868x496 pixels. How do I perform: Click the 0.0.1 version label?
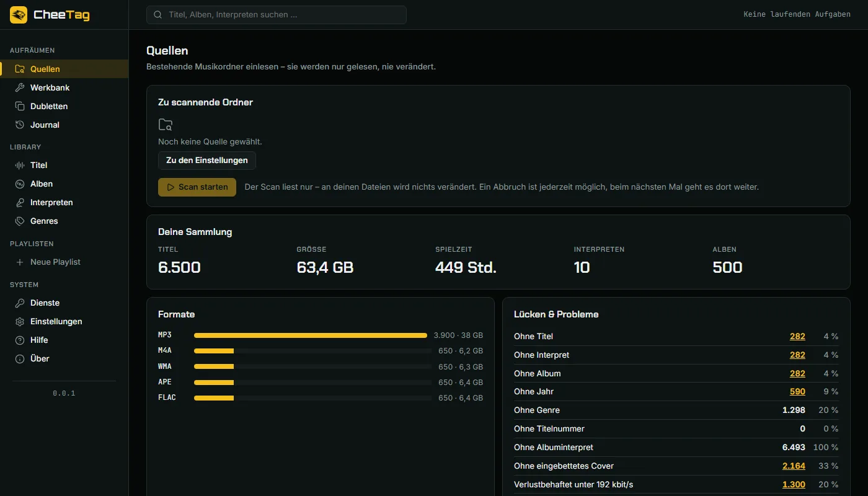click(64, 393)
